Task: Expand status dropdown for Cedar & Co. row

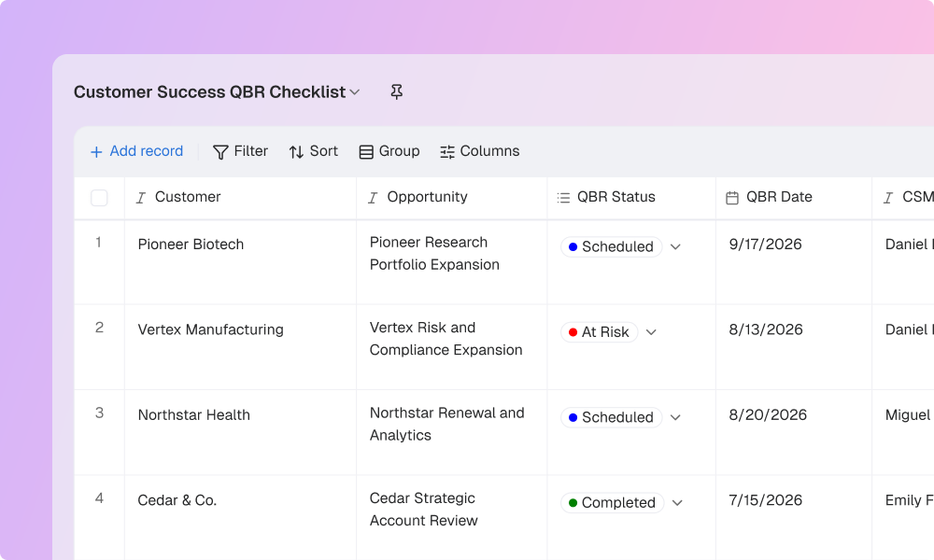Action: (677, 503)
